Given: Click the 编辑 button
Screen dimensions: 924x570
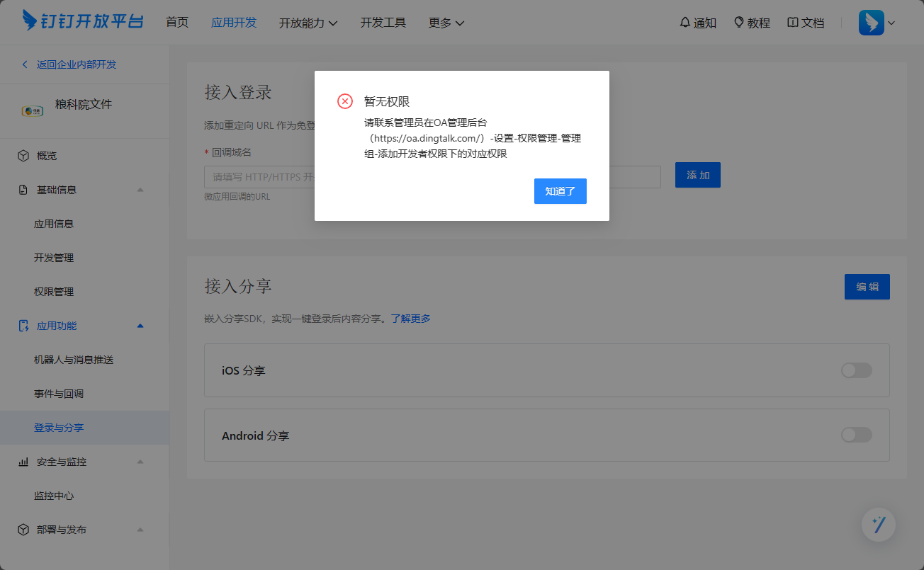Looking at the screenshot, I should pos(867,287).
